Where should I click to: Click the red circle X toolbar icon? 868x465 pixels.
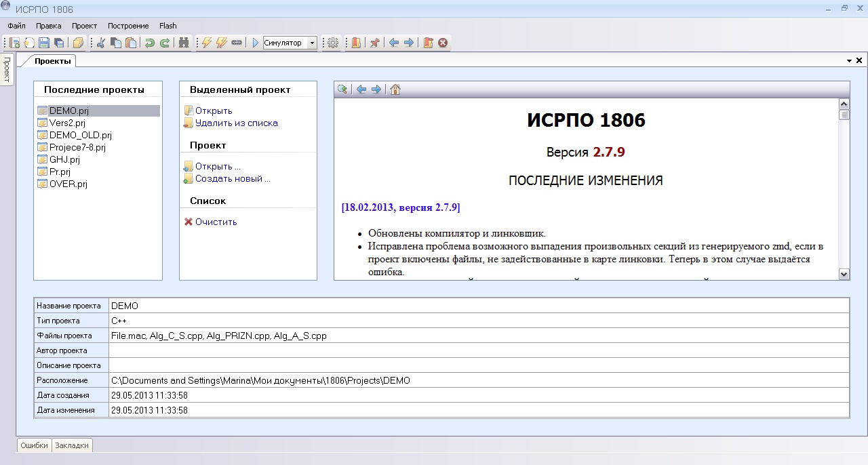click(443, 43)
